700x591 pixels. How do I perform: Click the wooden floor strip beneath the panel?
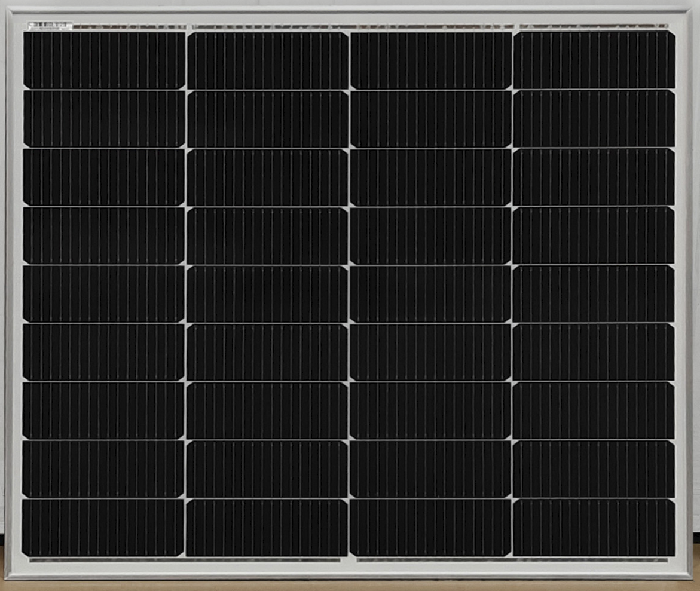pyautogui.click(x=350, y=586)
